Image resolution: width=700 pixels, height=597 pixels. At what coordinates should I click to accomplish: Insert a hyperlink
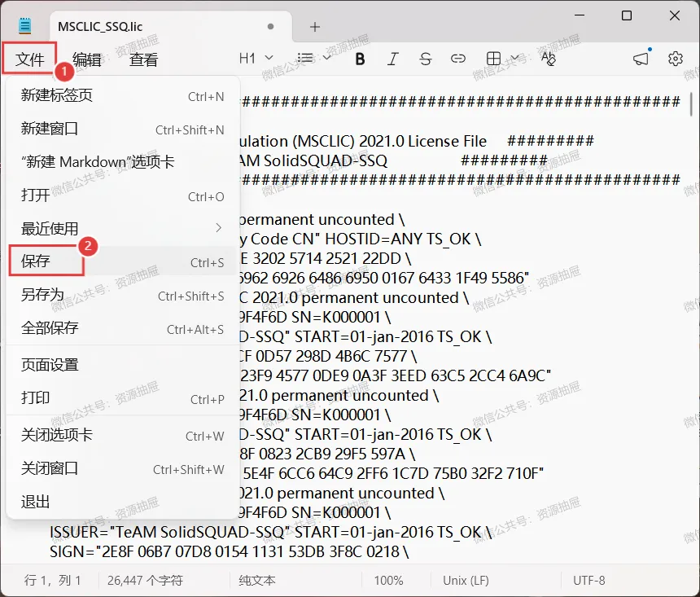(458, 59)
